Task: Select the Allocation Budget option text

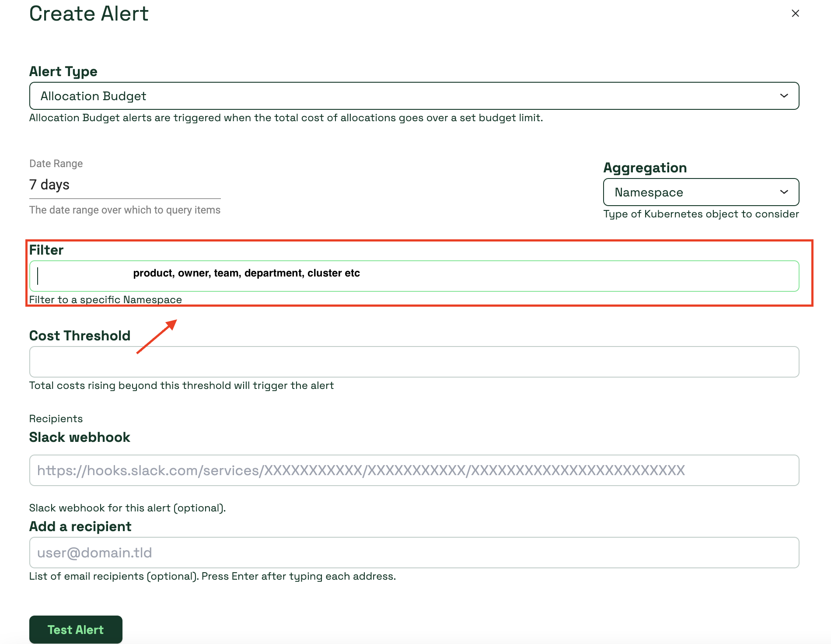Action: [93, 96]
